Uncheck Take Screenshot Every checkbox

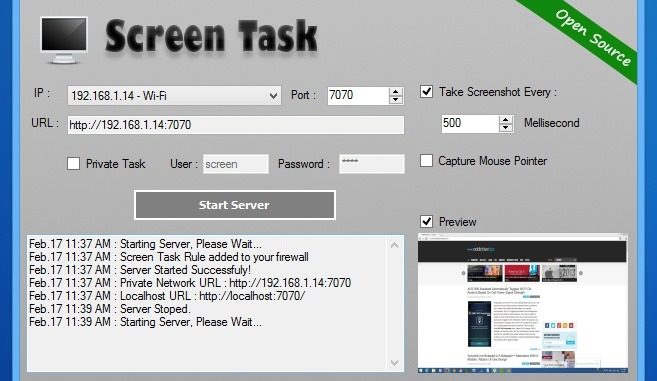tap(427, 91)
